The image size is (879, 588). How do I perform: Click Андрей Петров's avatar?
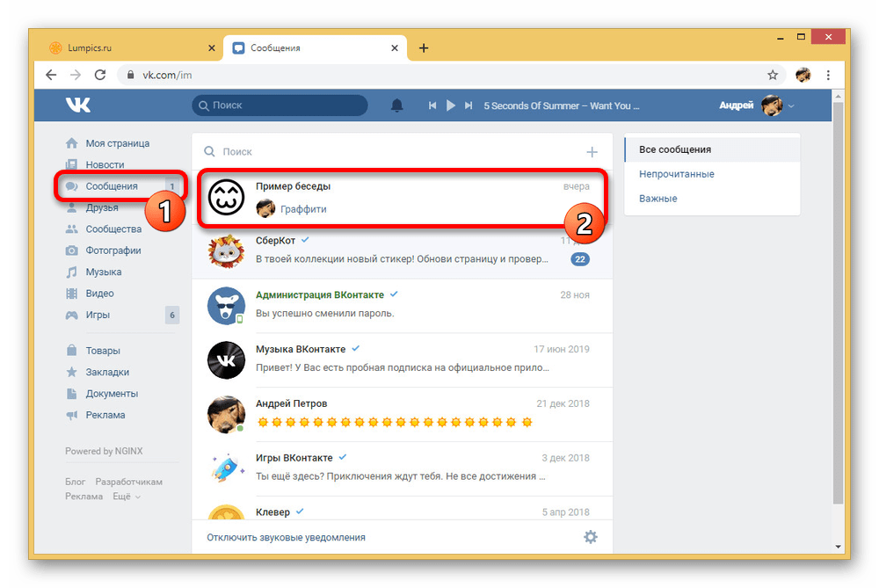pos(226,414)
